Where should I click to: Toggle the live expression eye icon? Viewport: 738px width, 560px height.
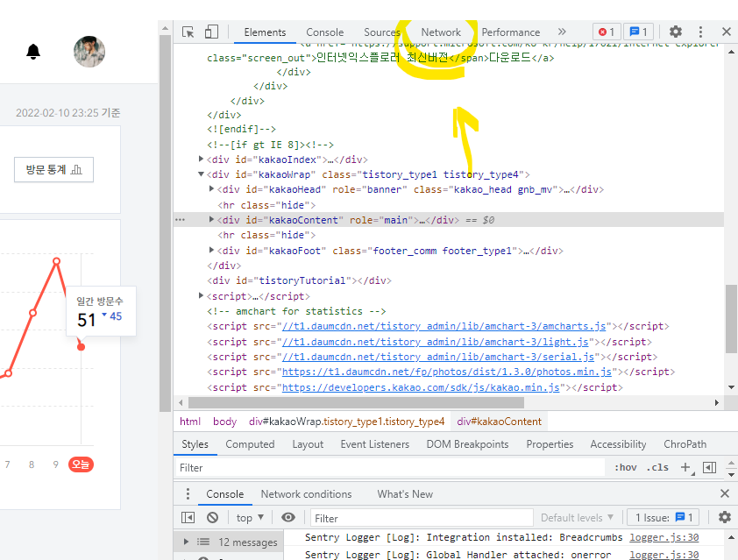pos(288,518)
